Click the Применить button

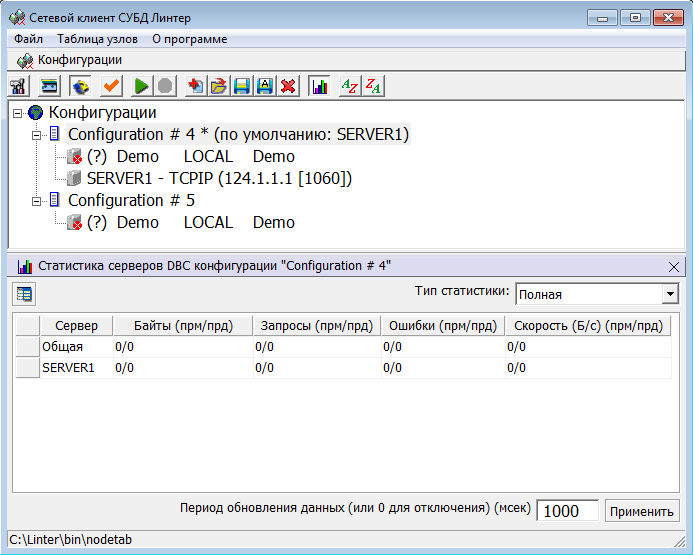coord(642,511)
